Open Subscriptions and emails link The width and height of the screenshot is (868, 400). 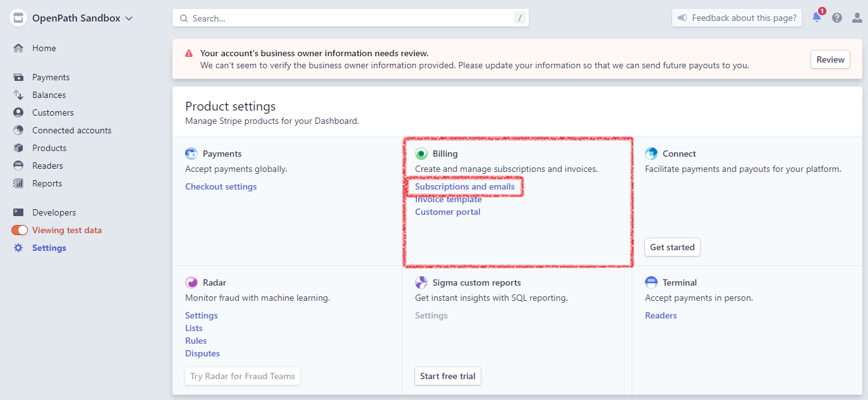click(x=465, y=186)
